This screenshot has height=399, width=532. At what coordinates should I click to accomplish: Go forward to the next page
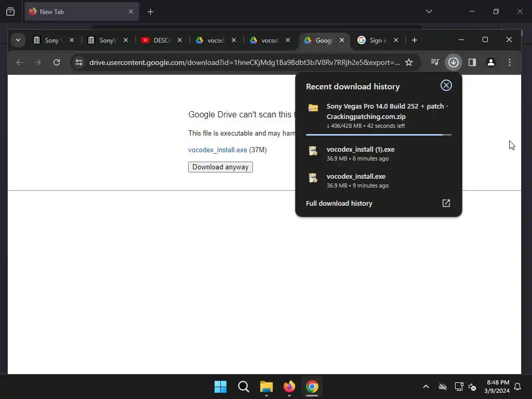click(x=38, y=62)
